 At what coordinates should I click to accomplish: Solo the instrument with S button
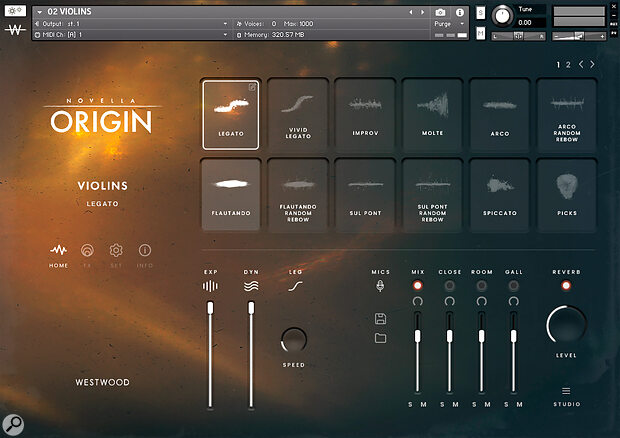tap(480, 13)
